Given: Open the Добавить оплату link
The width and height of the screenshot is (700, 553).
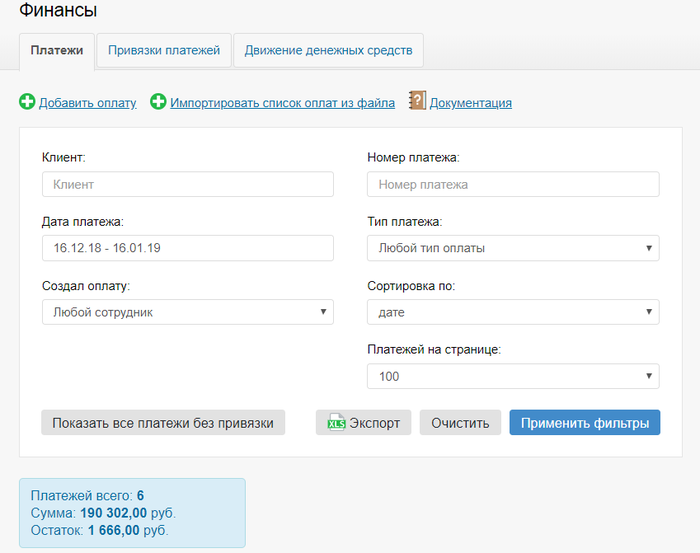Looking at the screenshot, I should [87, 103].
